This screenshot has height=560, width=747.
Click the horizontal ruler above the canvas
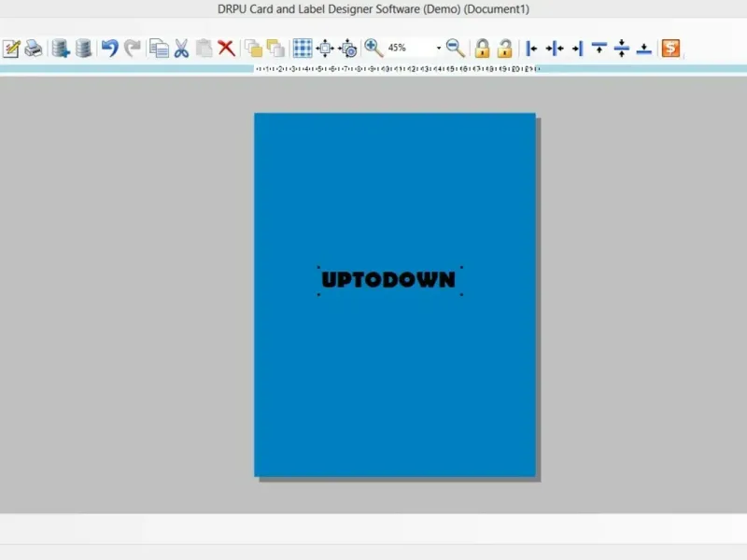click(397, 69)
